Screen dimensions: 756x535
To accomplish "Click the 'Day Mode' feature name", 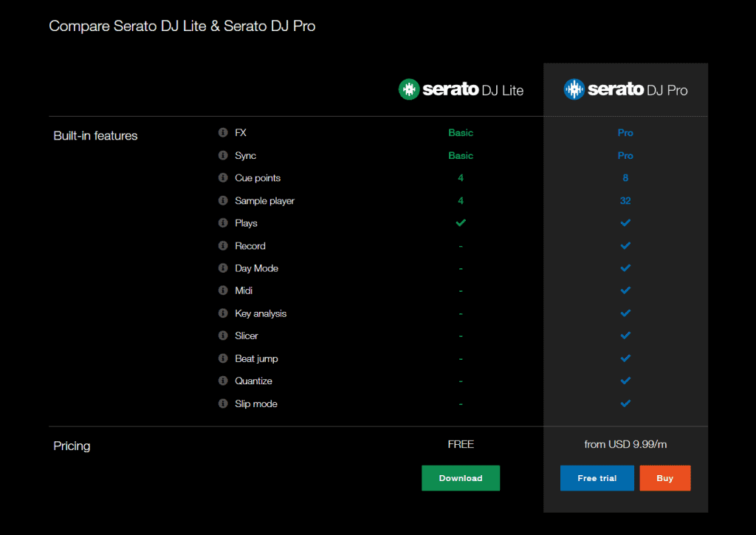I will click(x=256, y=268).
